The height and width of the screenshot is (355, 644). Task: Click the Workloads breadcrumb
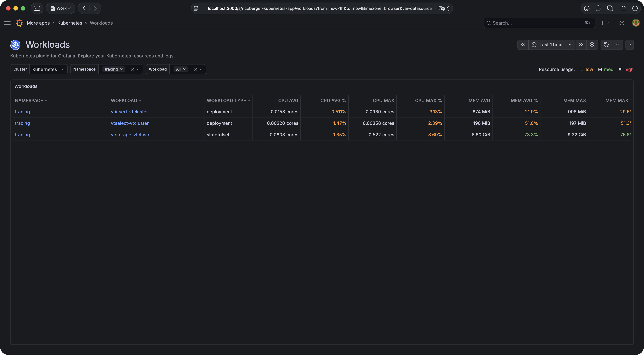(101, 23)
